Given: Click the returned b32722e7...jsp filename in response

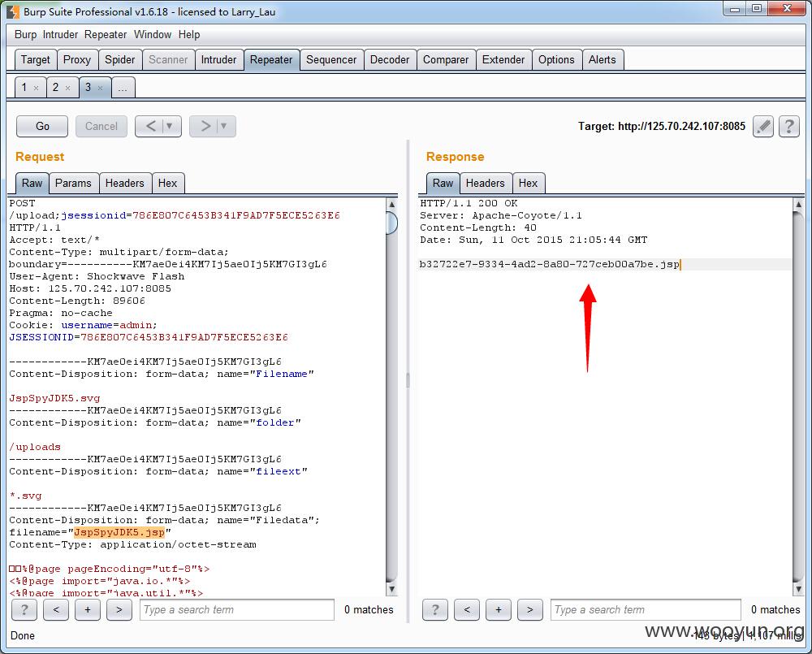Looking at the screenshot, I should click(550, 264).
